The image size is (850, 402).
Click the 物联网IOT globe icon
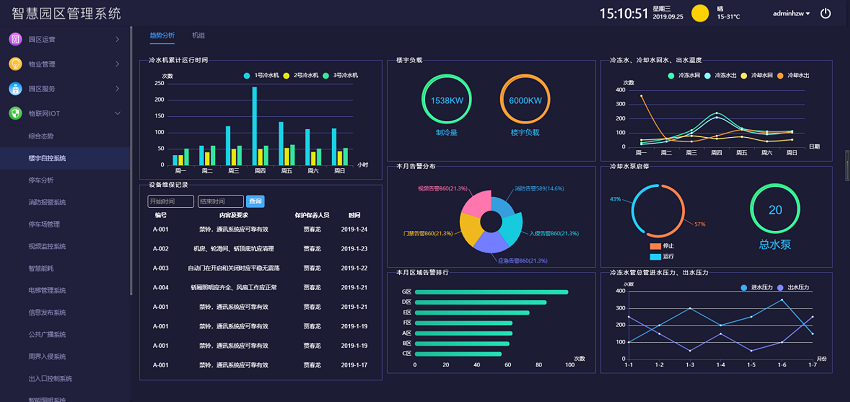[x=15, y=112]
